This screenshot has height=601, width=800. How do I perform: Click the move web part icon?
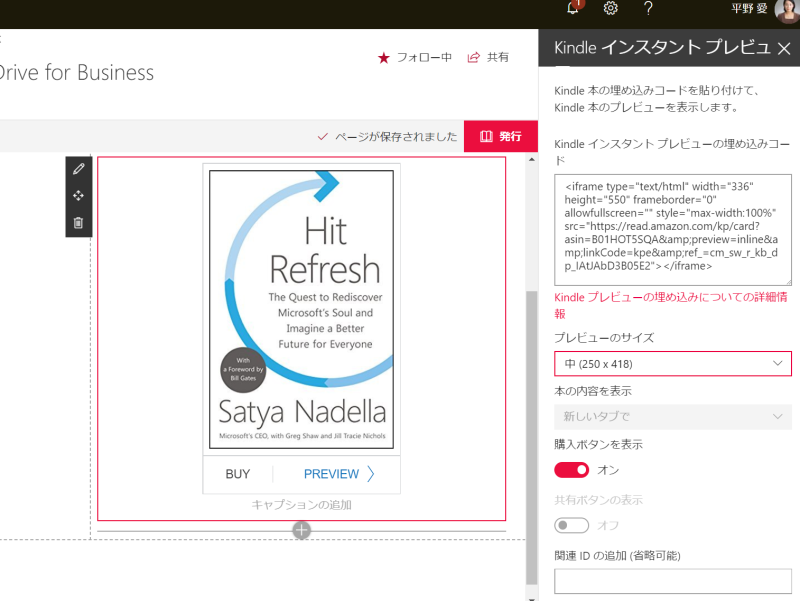79,195
